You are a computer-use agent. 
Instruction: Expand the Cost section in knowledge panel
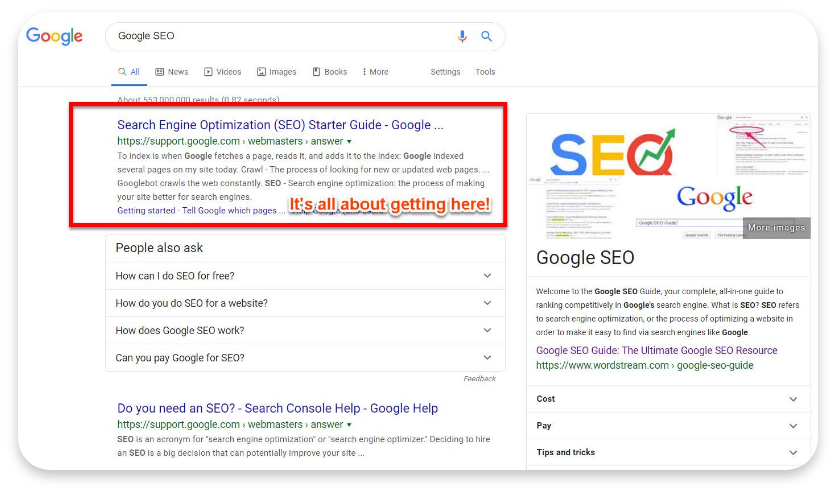[668, 399]
